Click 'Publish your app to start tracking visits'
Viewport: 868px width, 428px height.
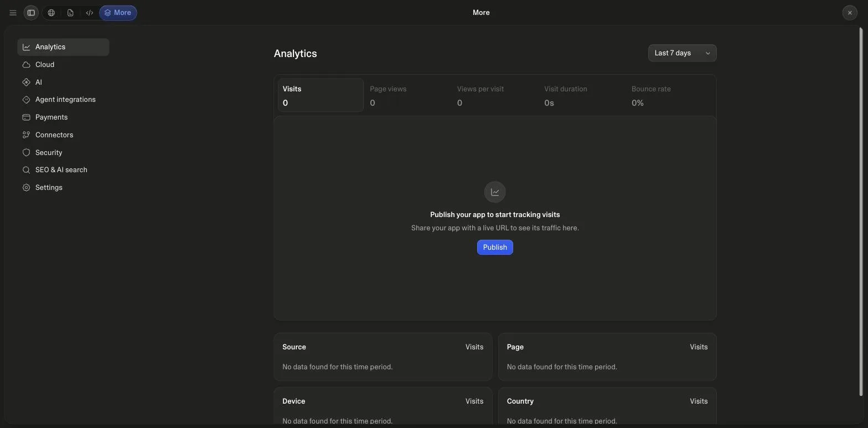tap(495, 215)
